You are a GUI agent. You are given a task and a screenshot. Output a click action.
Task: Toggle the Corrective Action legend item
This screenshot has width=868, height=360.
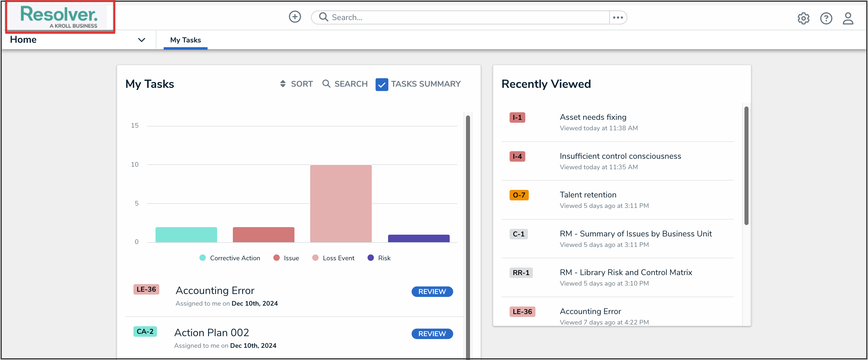(x=235, y=258)
